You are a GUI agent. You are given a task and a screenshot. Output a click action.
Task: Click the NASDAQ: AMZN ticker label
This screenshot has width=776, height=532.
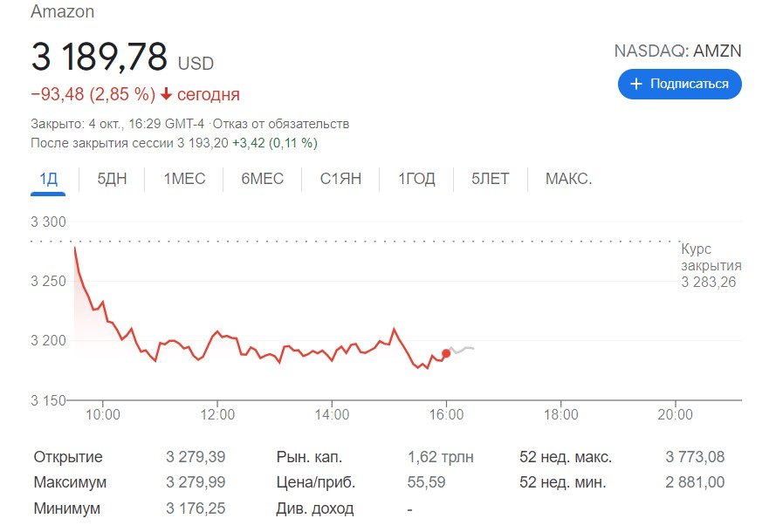tap(677, 51)
